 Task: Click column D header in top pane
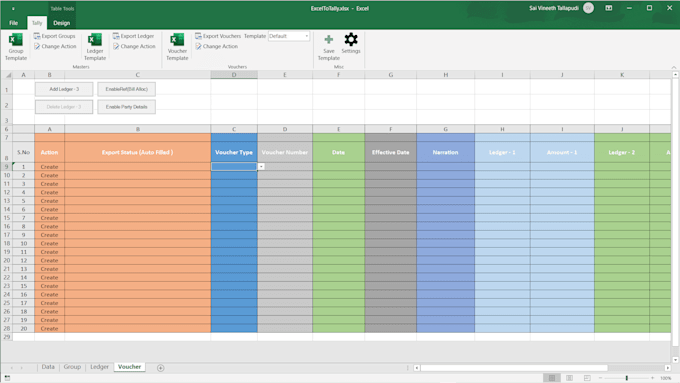tap(234, 75)
